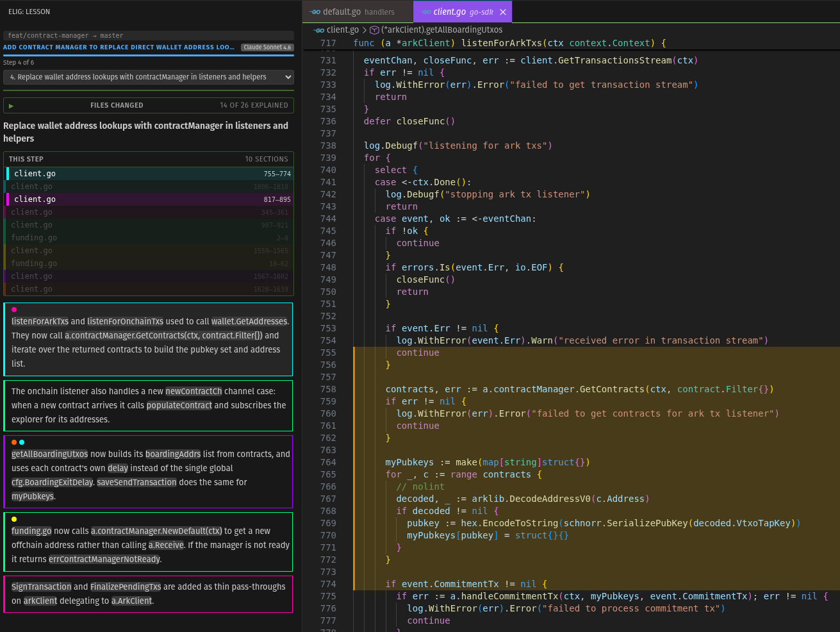The height and width of the screenshot is (632, 840).
Task: Click the "listening for ark txs" string on line 738
Action: [485, 146]
